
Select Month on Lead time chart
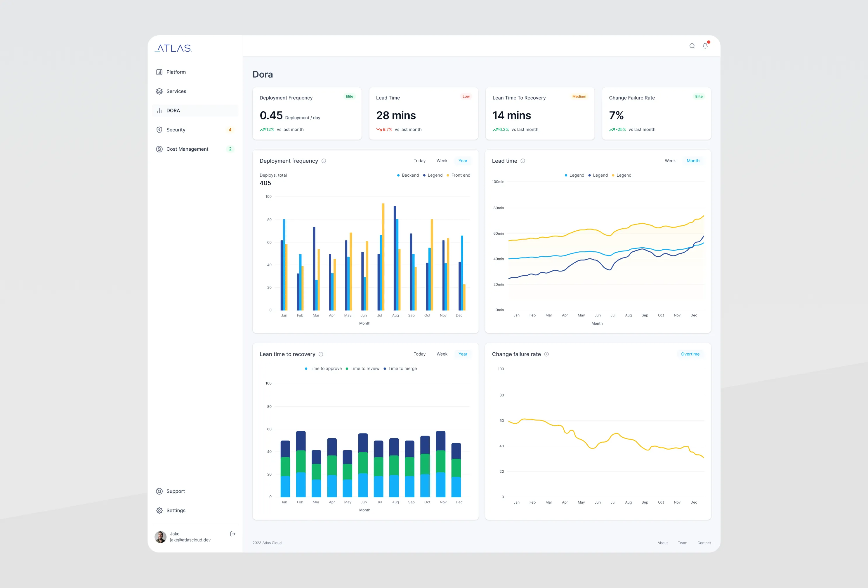(693, 161)
